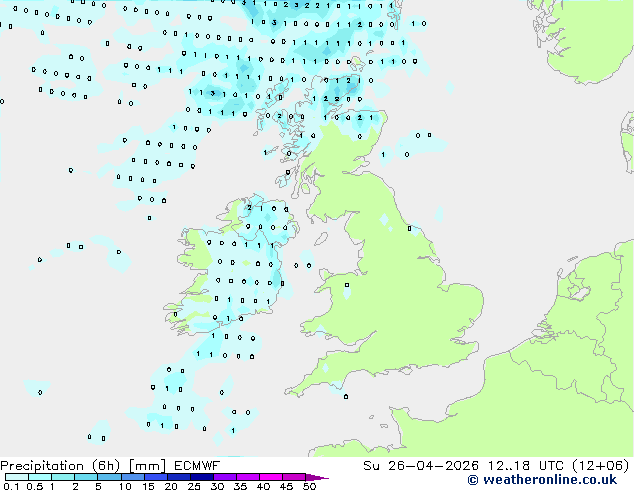The width and height of the screenshot is (634, 490).
Task: Click the legend arrow tip above 50 mm
Action: coord(317,478)
